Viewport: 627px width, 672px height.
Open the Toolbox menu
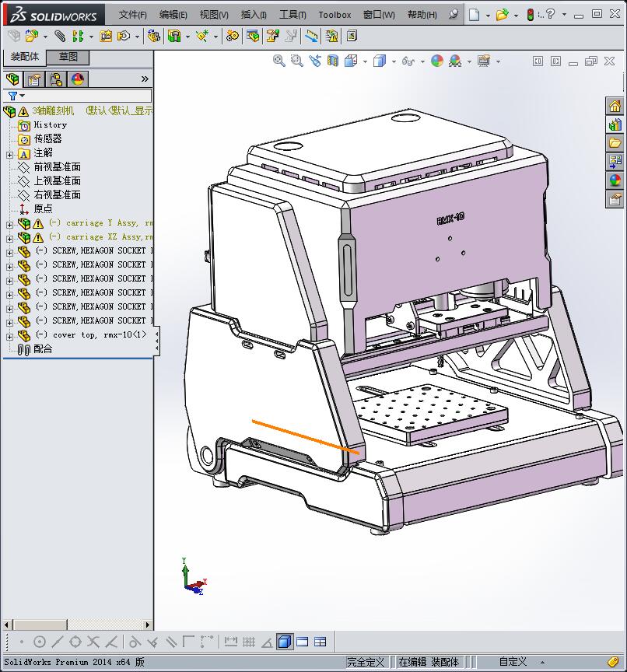(x=335, y=15)
